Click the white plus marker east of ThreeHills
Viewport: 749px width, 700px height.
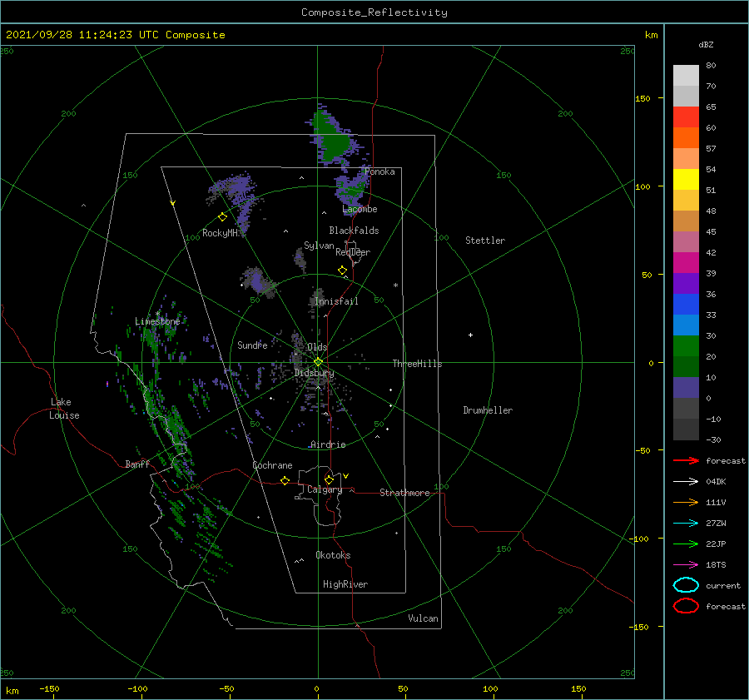point(470,335)
